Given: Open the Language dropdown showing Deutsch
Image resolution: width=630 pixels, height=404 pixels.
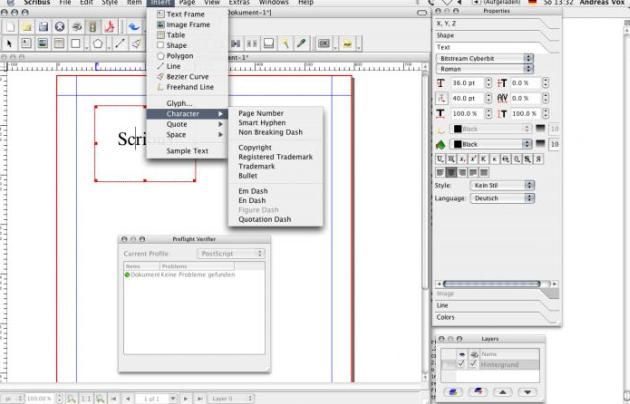Looking at the screenshot, I should pos(502,198).
